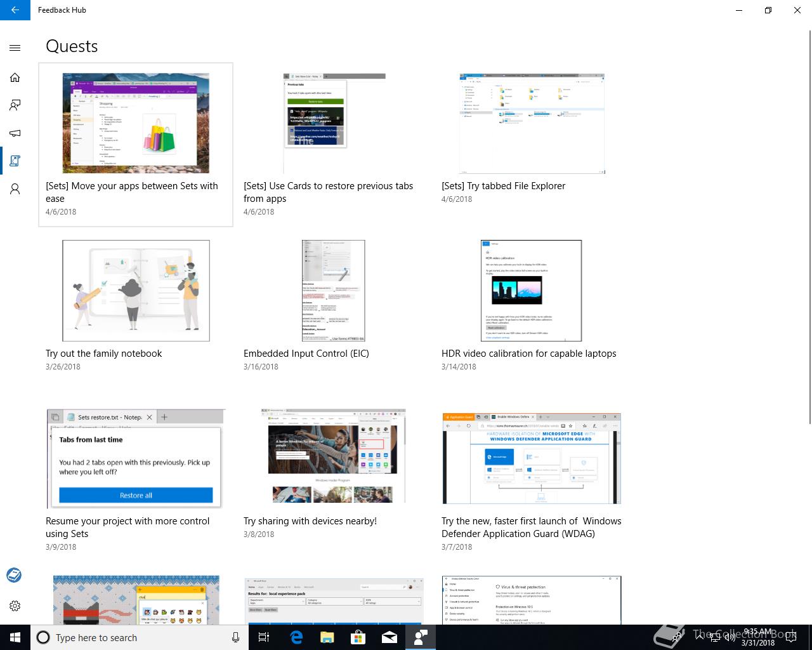Screen dimensions: 812x650
Task: Open Embedded Input Control quest thumbnail
Action: point(334,291)
